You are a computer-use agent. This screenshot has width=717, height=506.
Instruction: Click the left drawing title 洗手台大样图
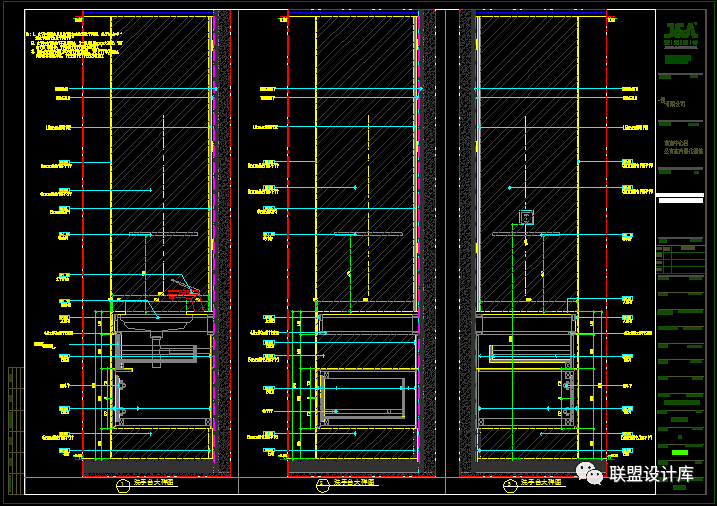(155, 483)
